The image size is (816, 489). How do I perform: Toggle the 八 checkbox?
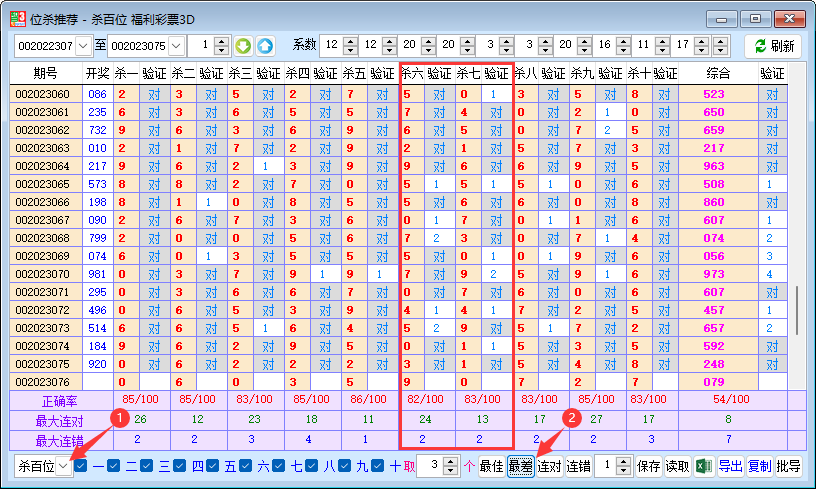(311, 466)
